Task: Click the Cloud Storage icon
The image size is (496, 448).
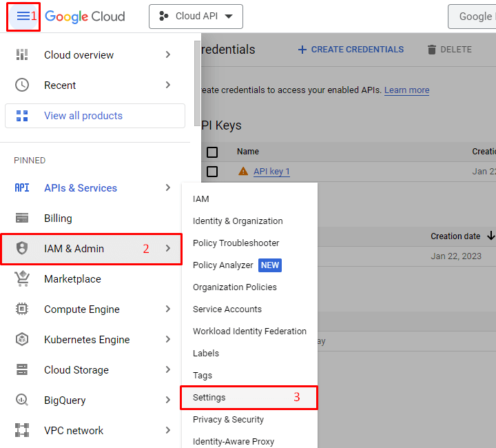Action: (x=22, y=369)
